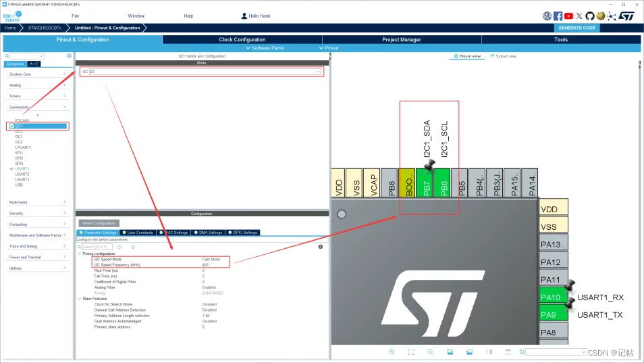Open the Software Packs dropdown
This screenshot has width=644, height=363.
point(265,48)
